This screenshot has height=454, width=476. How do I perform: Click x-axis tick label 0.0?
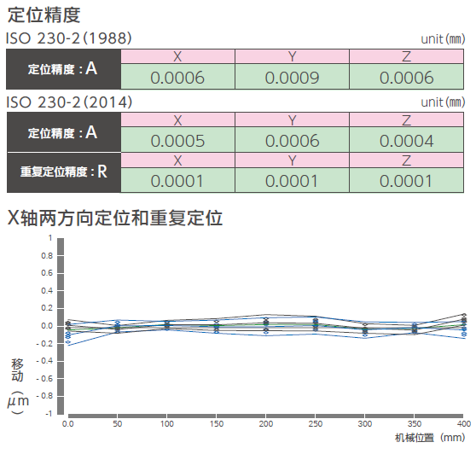click(x=68, y=424)
